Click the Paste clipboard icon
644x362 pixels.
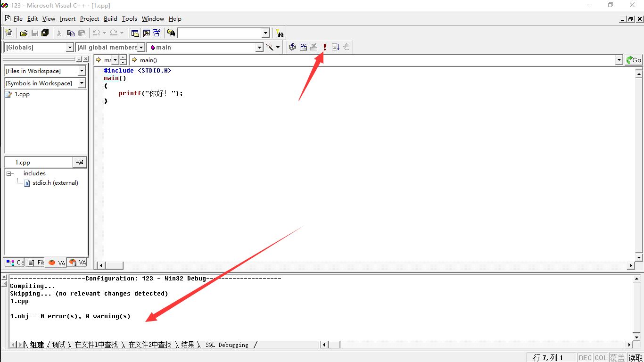[82, 33]
